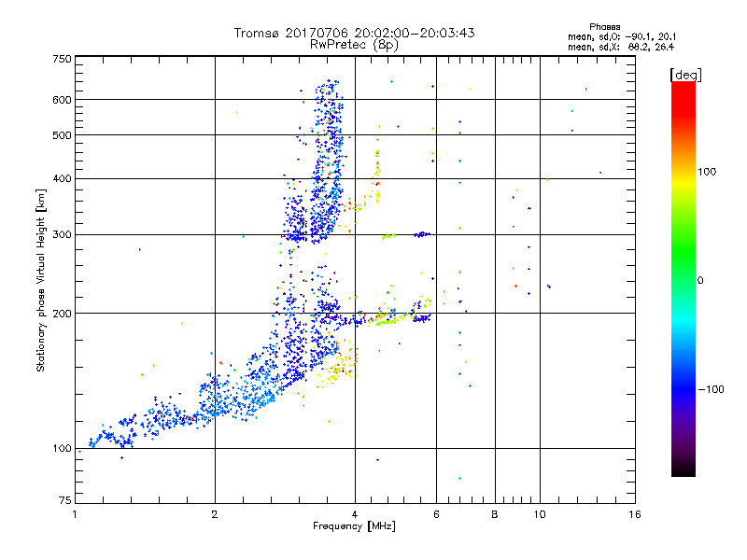Screen dimensions: 747x560
Task: Click the 'mean, sd,O: -90.1, 20.1' line
Action: [622, 37]
